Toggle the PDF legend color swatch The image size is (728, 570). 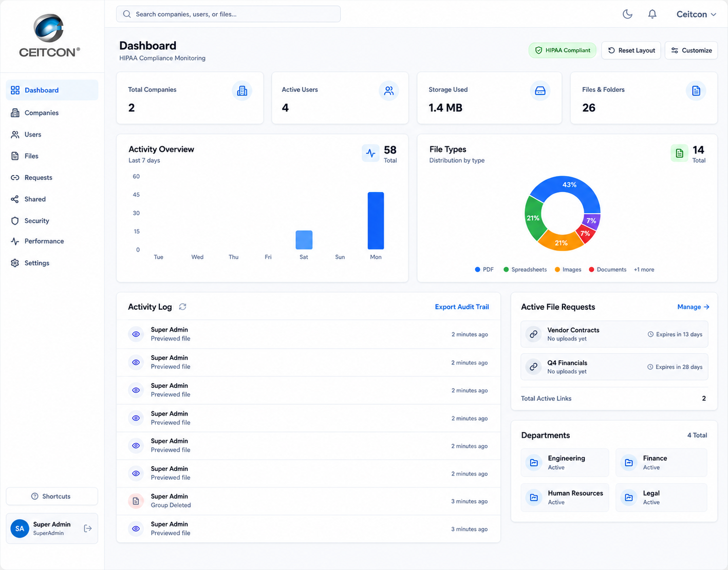tap(478, 270)
